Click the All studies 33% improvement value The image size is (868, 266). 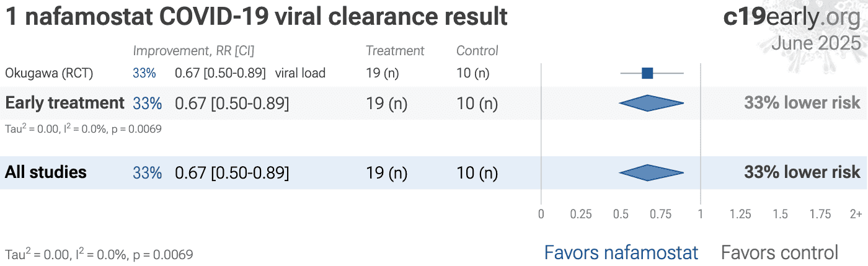[147, 173]
